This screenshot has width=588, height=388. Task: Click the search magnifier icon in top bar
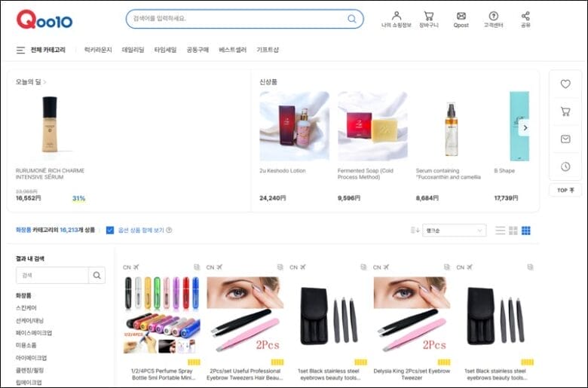coord(352,19)
